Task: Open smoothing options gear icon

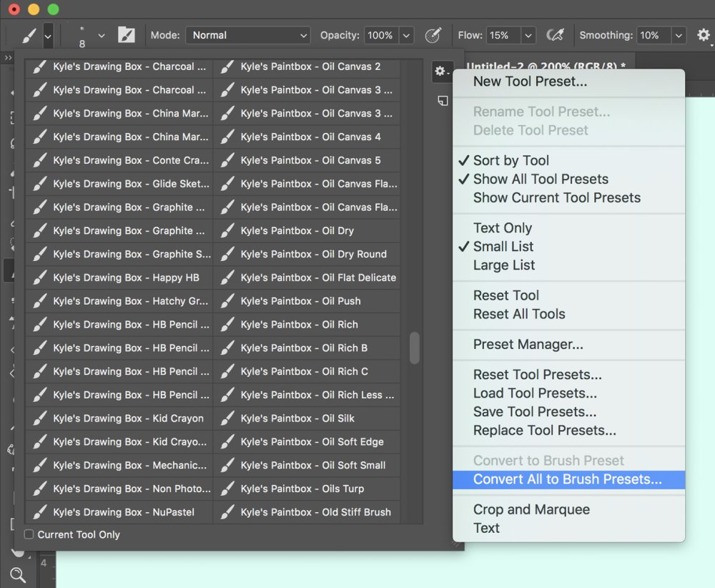Action: pos(704,35)
